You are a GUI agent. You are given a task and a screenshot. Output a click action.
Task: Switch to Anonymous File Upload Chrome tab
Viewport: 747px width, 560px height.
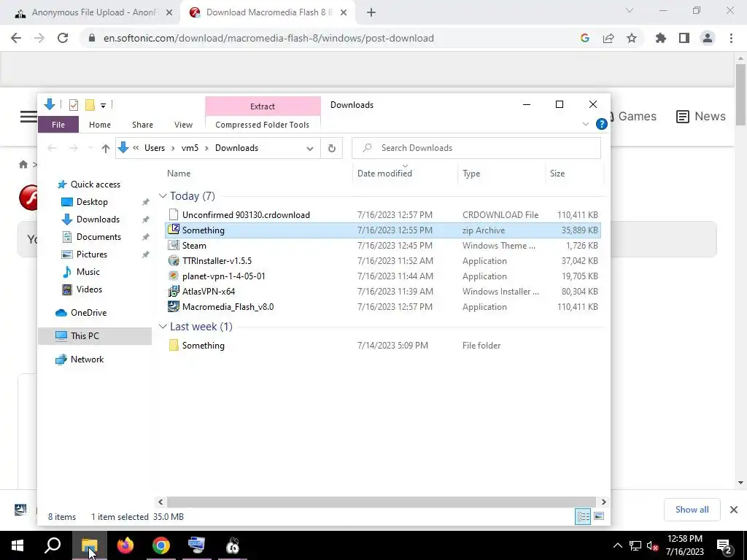[x=94, y=12]
